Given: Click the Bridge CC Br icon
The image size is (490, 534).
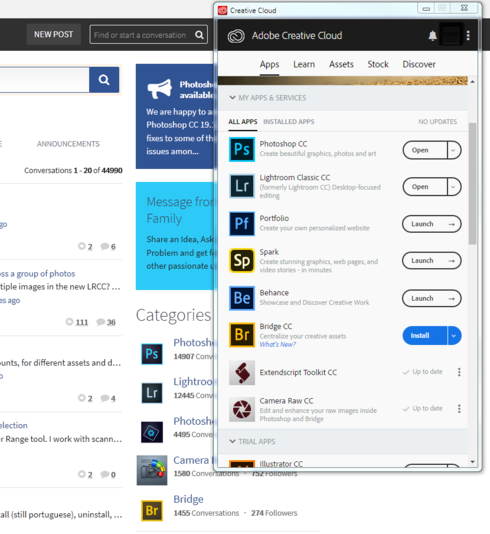Looking at the screenshot, I should tap(242, 335).
